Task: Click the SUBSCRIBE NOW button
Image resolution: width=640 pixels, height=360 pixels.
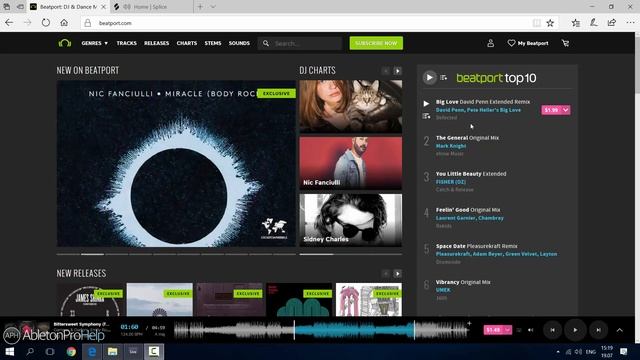Action: [376, 43]
